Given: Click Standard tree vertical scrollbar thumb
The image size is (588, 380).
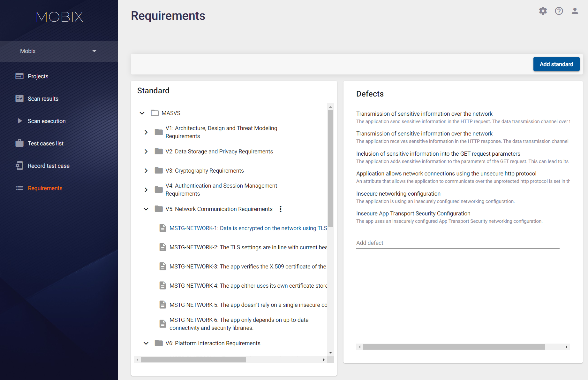Looking at the screenshot, I should click(x=330, y=168).
